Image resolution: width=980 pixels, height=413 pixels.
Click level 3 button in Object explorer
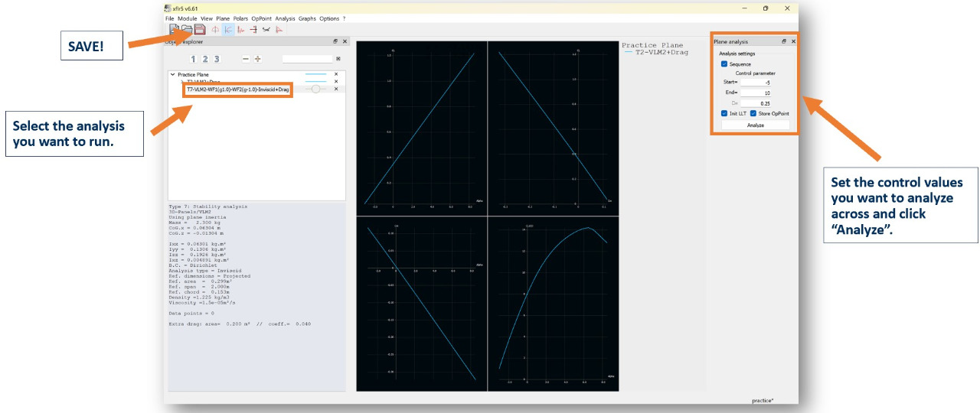coord(217,59)
